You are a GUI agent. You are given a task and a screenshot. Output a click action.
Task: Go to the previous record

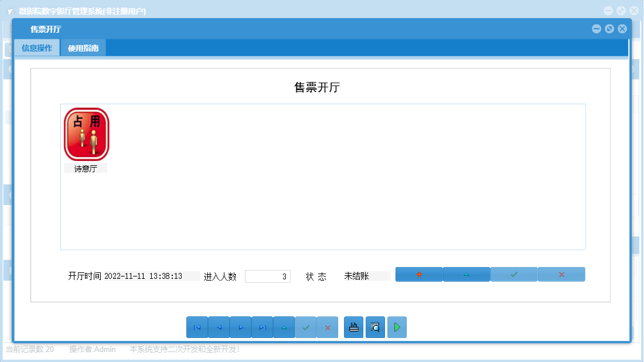click(x=219, y=327)
